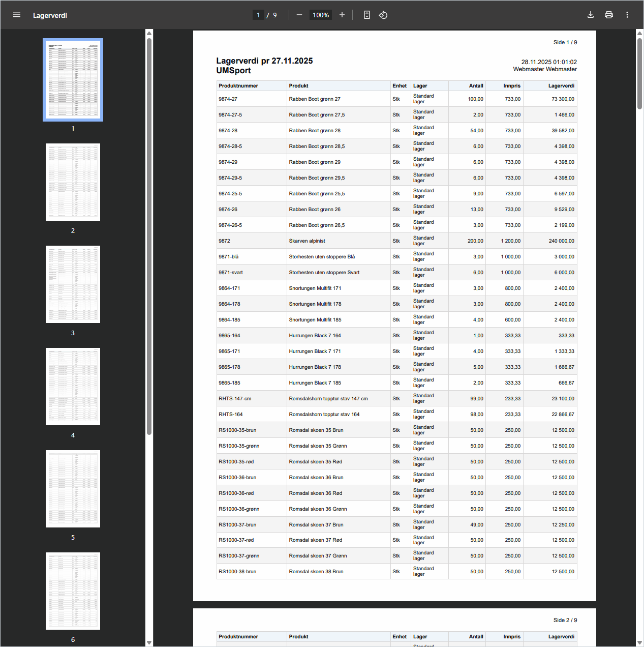644x647 pixels.
Task: Toggle the sidebar menu icon
Action: tap(17, 15)
